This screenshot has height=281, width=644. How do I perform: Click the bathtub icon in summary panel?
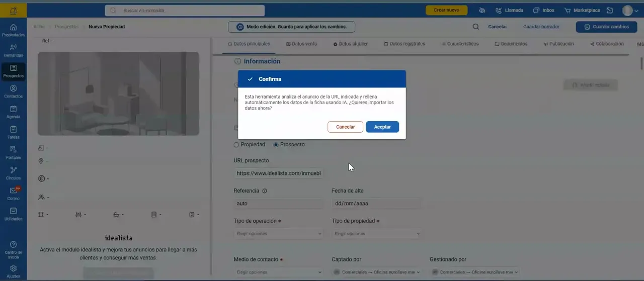pos(116,215)
